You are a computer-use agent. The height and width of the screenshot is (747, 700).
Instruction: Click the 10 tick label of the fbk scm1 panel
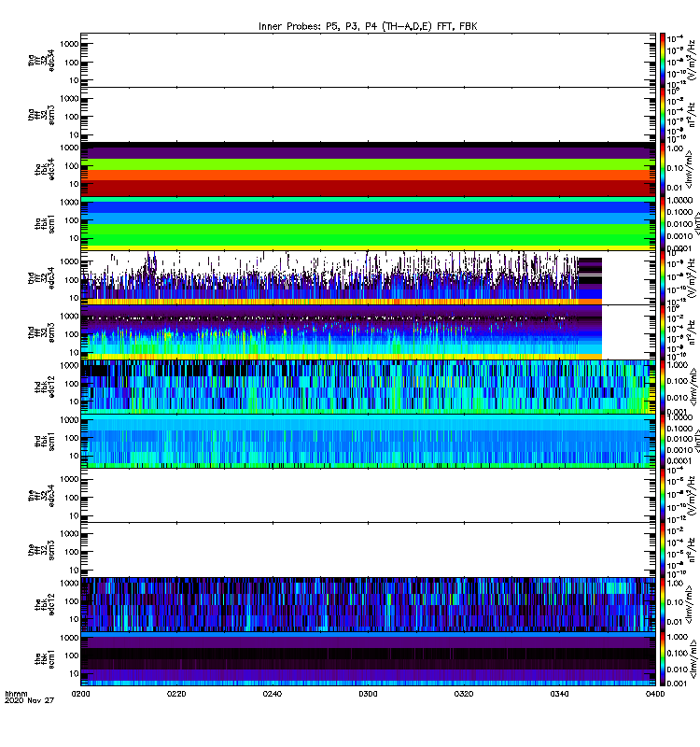point(74,674)
